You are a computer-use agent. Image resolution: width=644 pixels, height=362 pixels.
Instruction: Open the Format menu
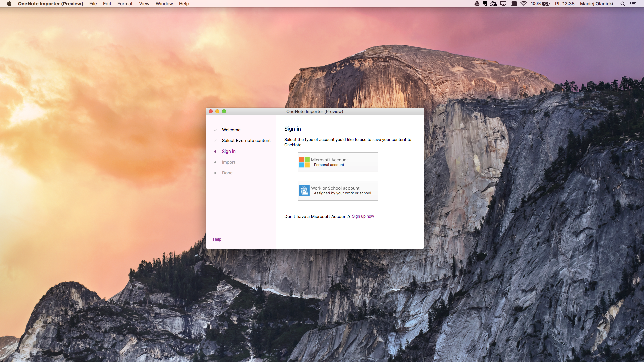pos(125,4)
